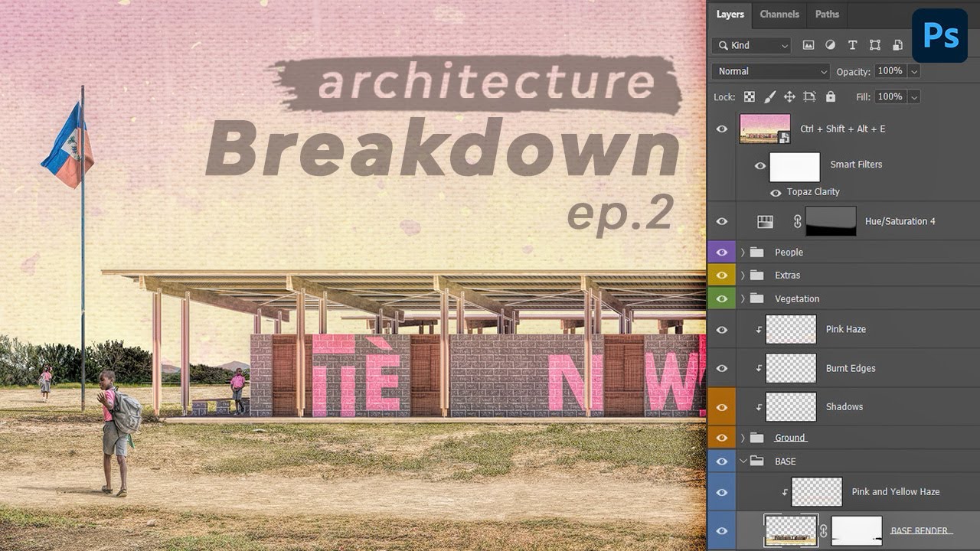The height and width of the screenshot is (551, 980).
Task: Hide the Vegetation group
Action: 721,298
